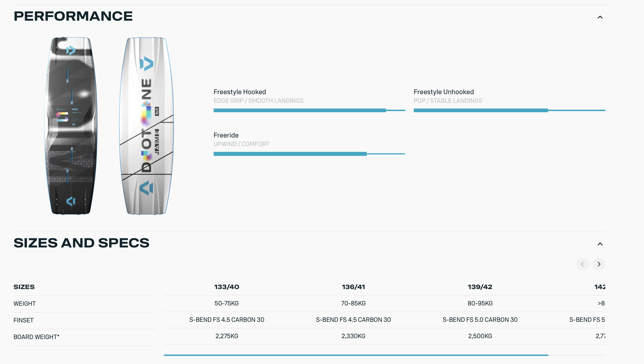Click 136/41 finset S-BEND FS 4.5 cell
This screenshot has height=364, width=644.
pyautogui.click(x=353, y=320)
